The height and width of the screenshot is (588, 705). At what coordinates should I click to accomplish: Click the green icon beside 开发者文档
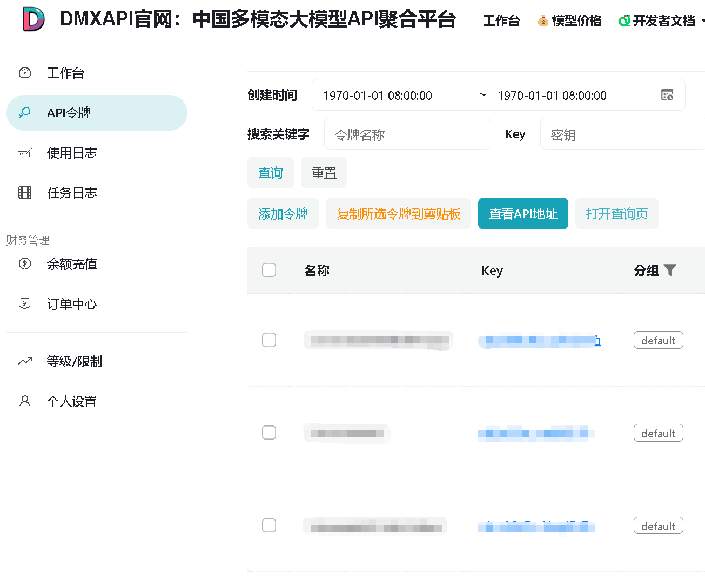pos(625,21)
